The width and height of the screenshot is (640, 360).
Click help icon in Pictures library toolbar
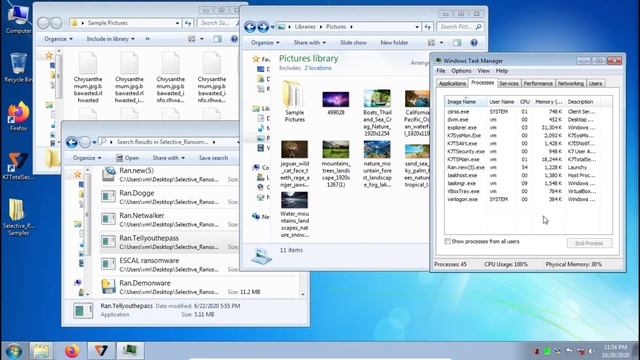click(x=474, y=42)
